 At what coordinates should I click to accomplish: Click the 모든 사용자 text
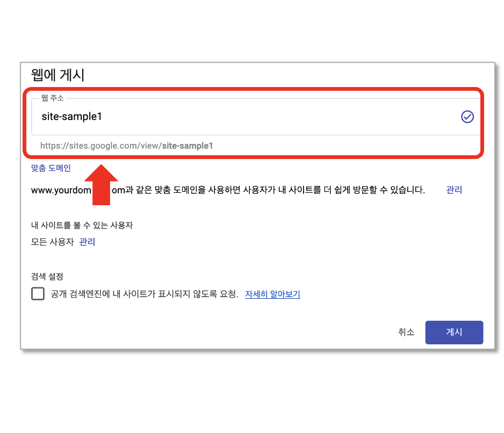point(53,242)
